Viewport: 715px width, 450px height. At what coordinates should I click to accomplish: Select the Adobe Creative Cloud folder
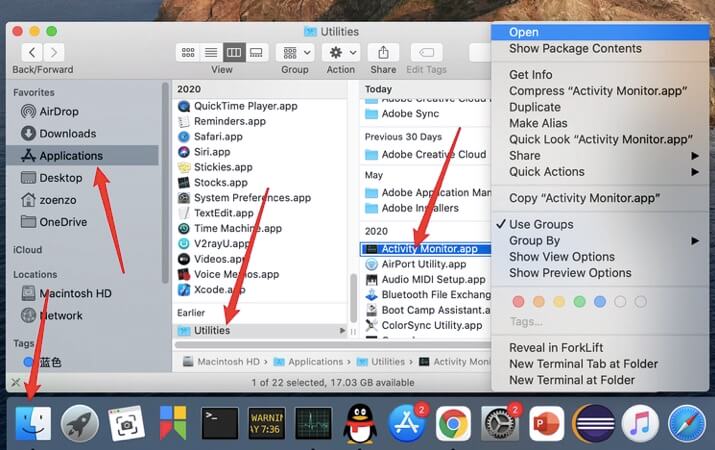pos(425,155)
